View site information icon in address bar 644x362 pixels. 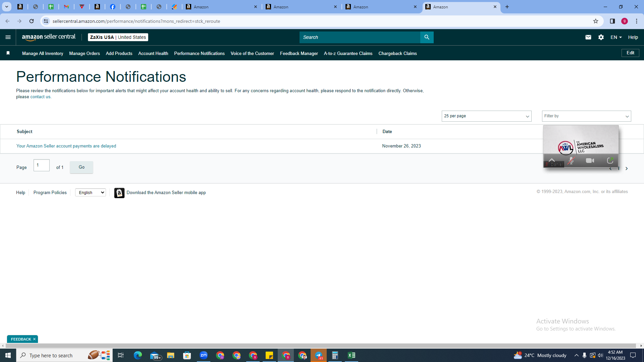[x=46, y=21]
